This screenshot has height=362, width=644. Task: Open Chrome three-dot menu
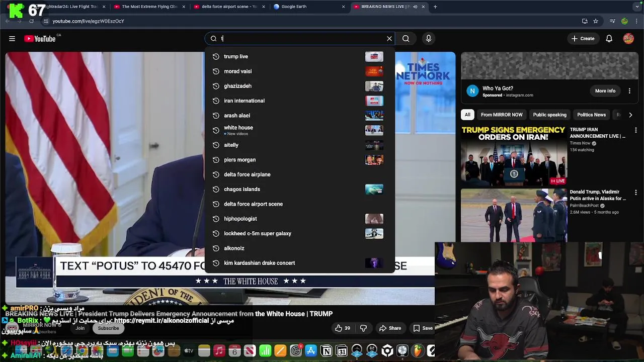click(x=637, y=21)
